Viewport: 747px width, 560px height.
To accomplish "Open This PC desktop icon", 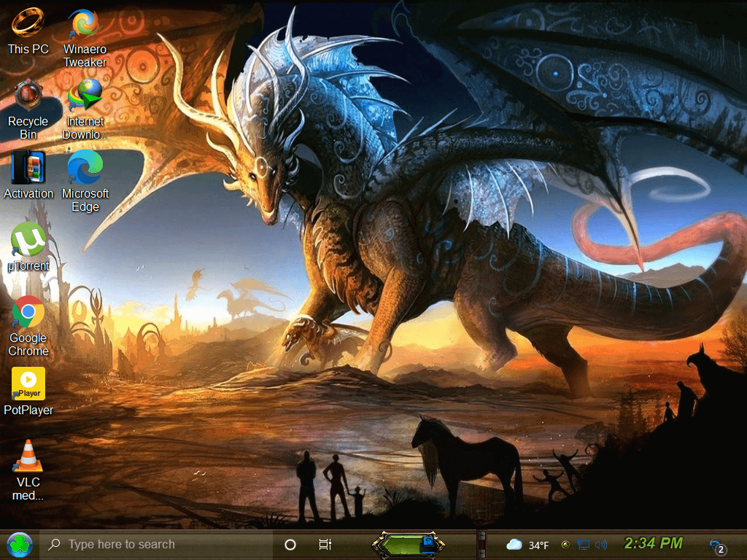I will tap(28, 29).
